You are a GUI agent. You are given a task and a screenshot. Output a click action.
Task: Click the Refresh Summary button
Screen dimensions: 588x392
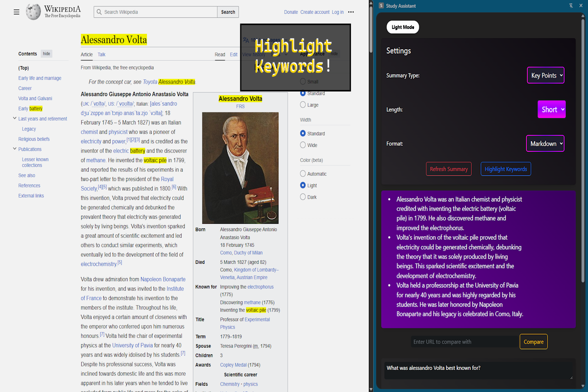[x=449, y=169]
